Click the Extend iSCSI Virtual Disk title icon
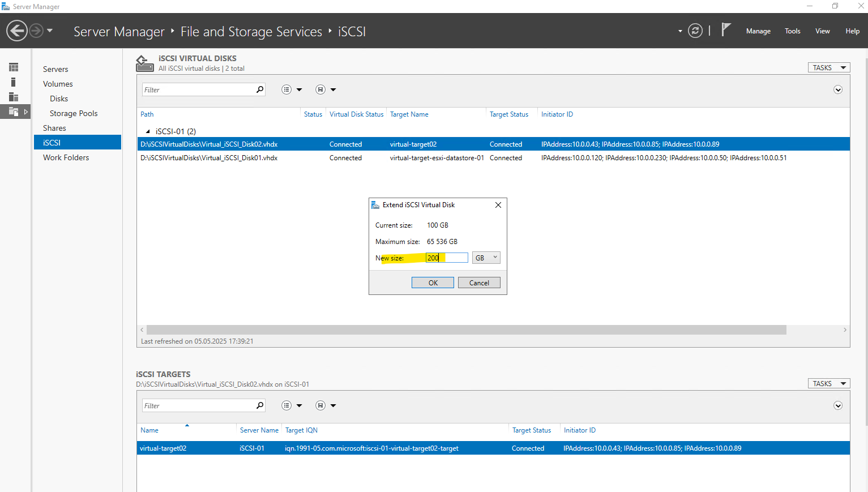The image size is (868, 492). tap(375, 205)
